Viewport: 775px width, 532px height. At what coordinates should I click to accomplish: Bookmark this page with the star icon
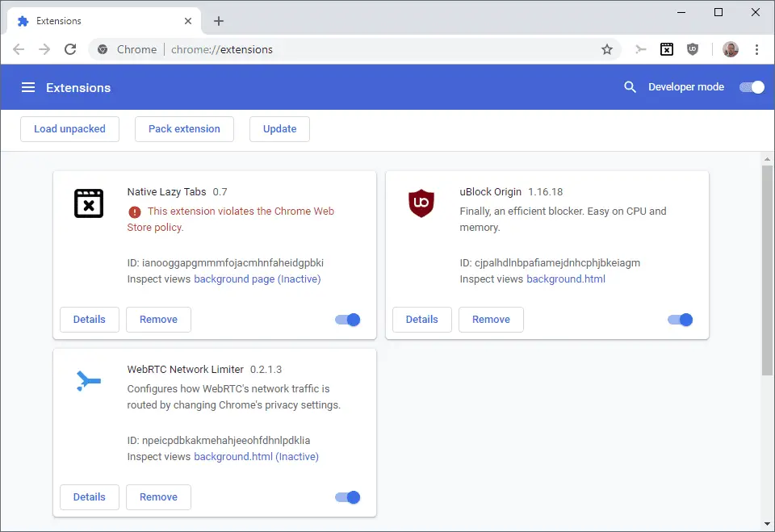click(607, 49)
